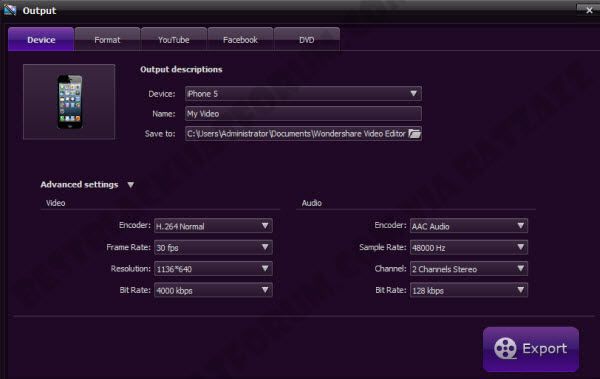Click the folder browse icon in Save to field

(414, 134)
